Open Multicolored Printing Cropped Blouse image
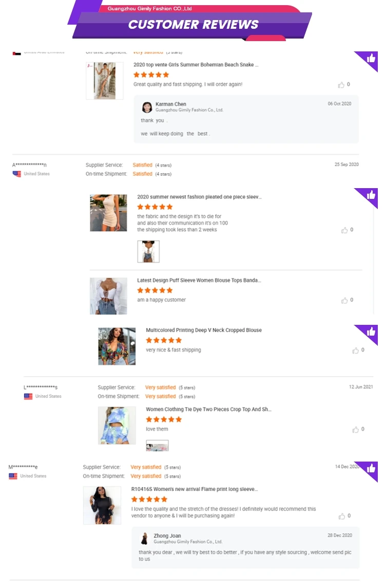This screenshot has height=588, width=385. (117, 346)
